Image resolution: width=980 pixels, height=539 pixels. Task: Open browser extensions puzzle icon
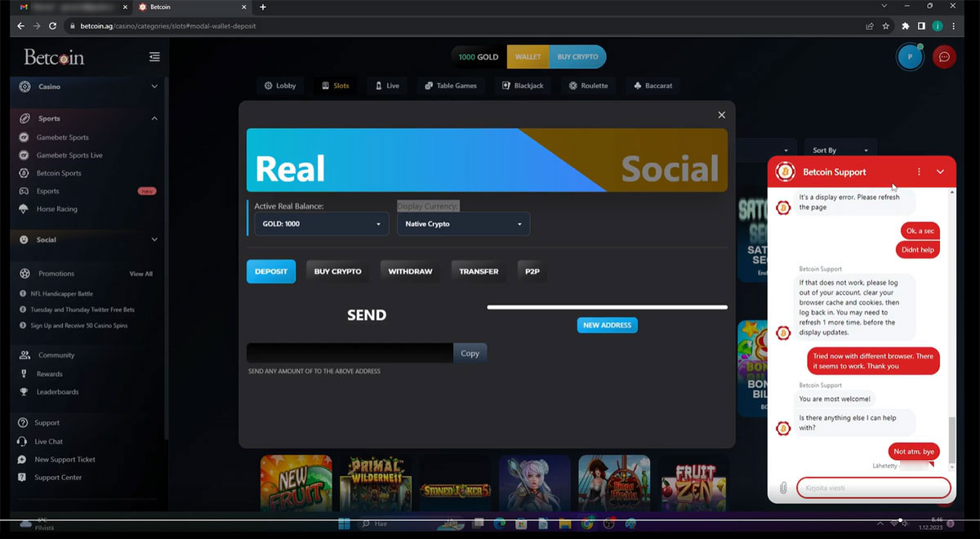tap(905, 25)
